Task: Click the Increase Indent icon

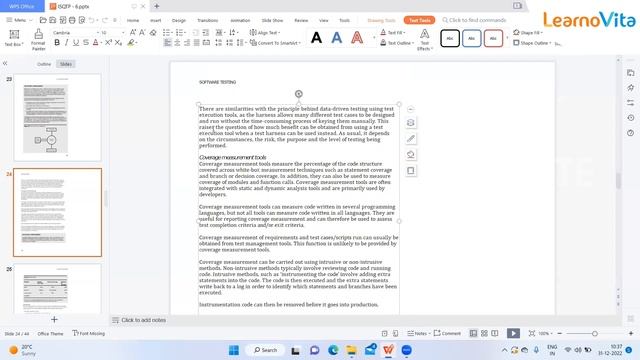Action: click(206, 32)
